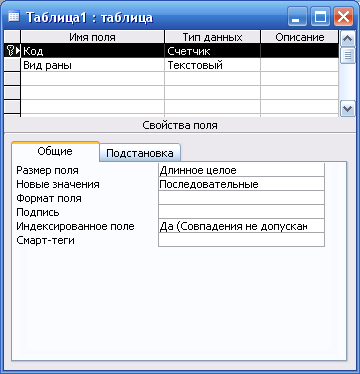Click the Смарт-теги property label

[x=45, y=240]
